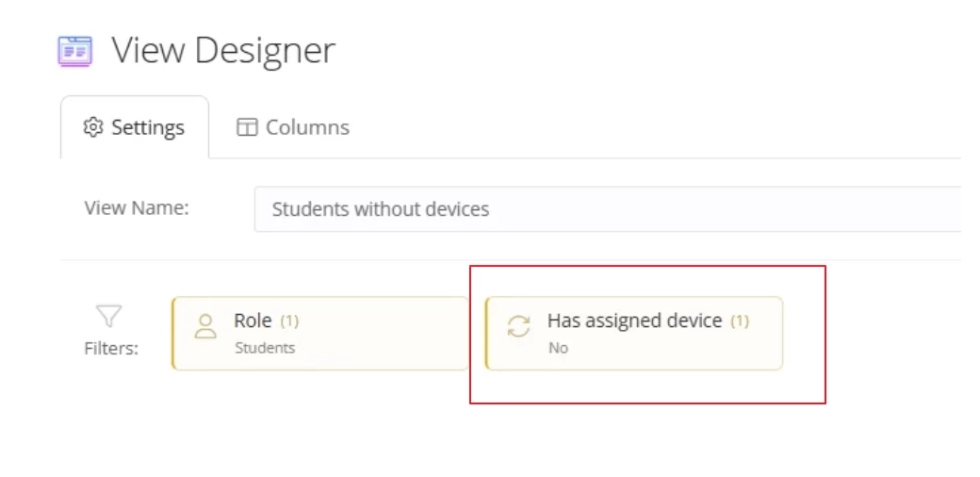980x477 pixels.
Task: Click the View Designer logo icon
Action: 75,51
